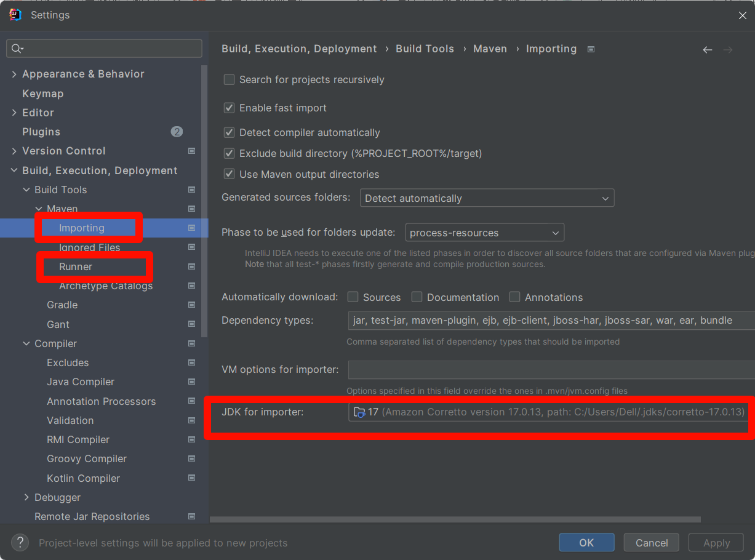
Task: Go back using the left arrow
Action: [708, 50]
